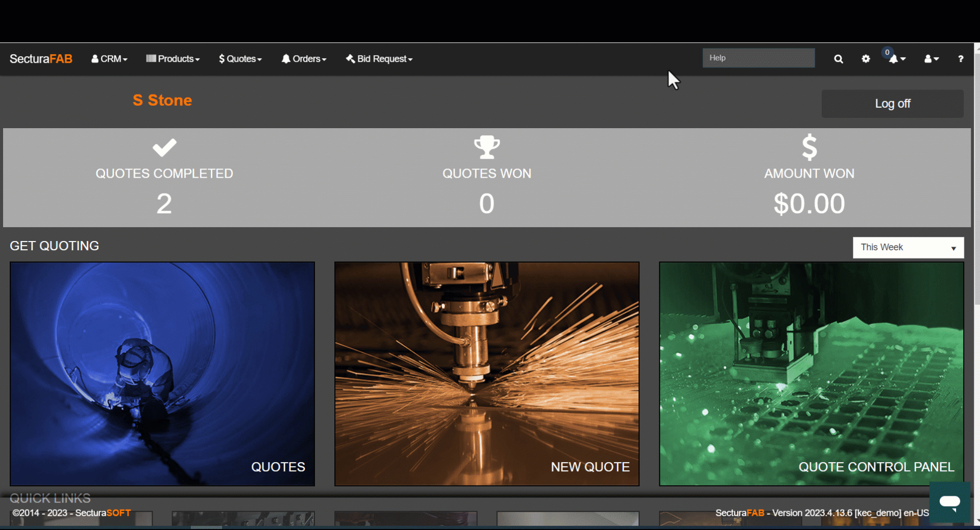The image size is (980, 530).
Task: Open the Bid Request menu
Action: coord(379,59)
